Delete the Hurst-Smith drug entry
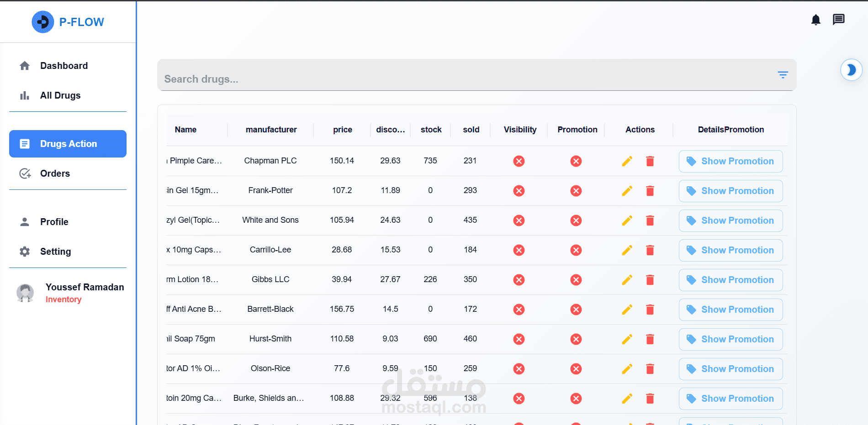The image size is (868, 425). coord(650,339)
